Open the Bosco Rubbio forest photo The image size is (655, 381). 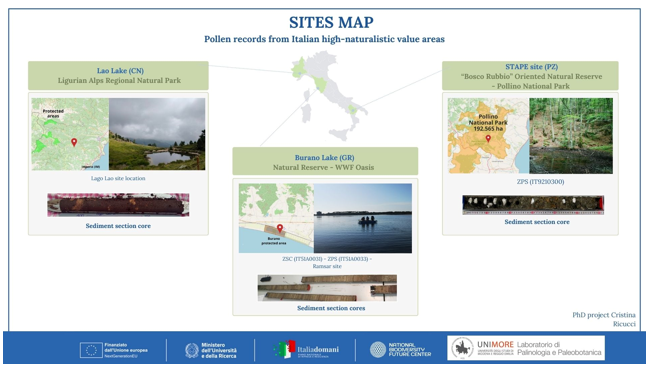(x=571, y=136)
